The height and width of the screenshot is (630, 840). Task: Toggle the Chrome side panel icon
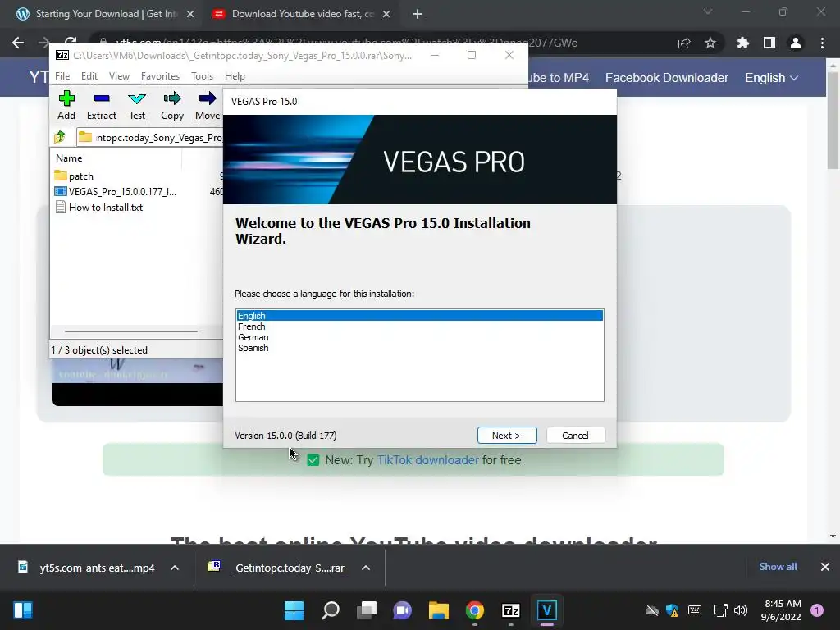(x=769, y=43)
